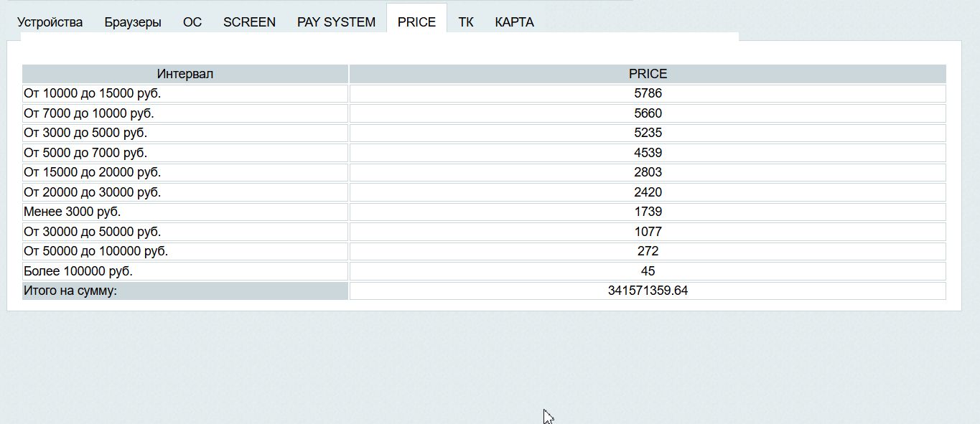Switch to the Браузеры tab
Viewport: 980px width, 424px height.
(133, 22)
